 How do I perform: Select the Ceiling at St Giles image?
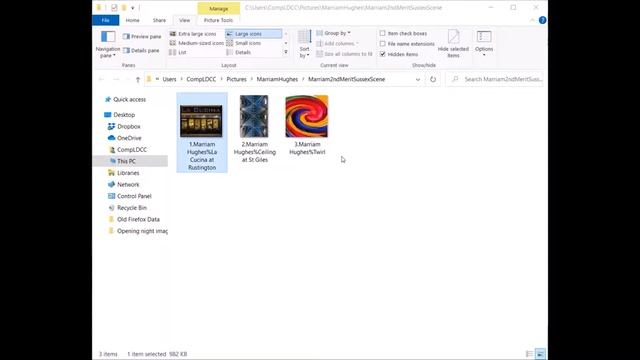(x=254, y=129)
